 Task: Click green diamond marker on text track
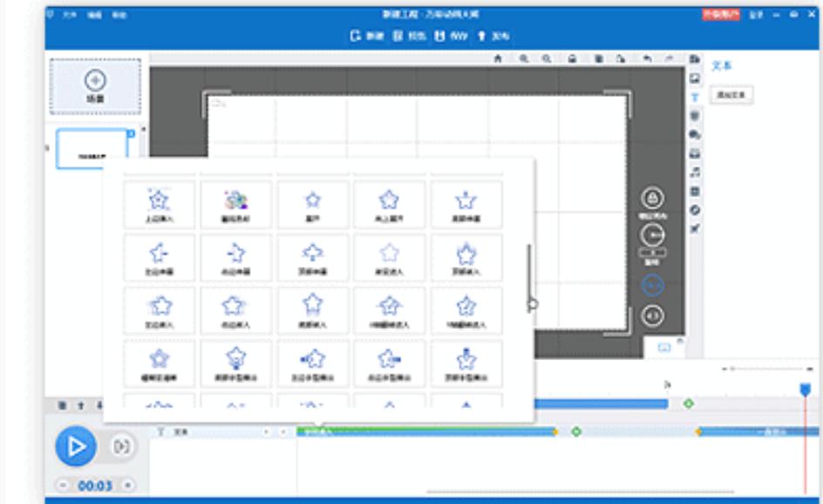click(x=576, y=432)
